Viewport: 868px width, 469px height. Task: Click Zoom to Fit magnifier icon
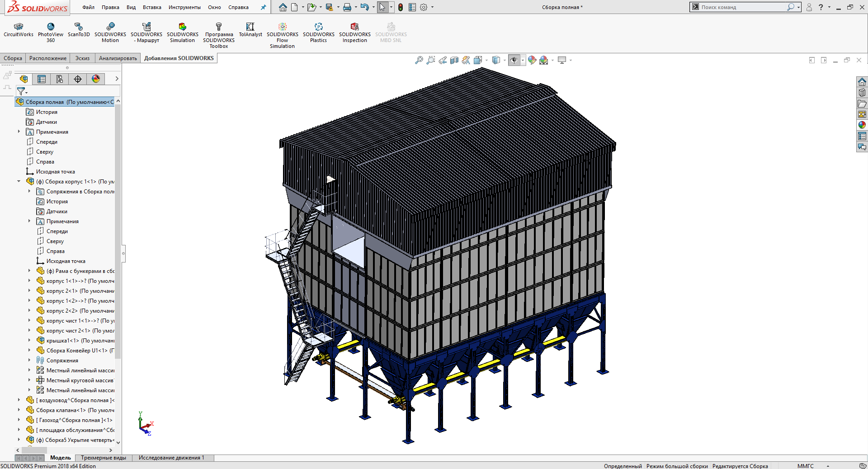419,60
